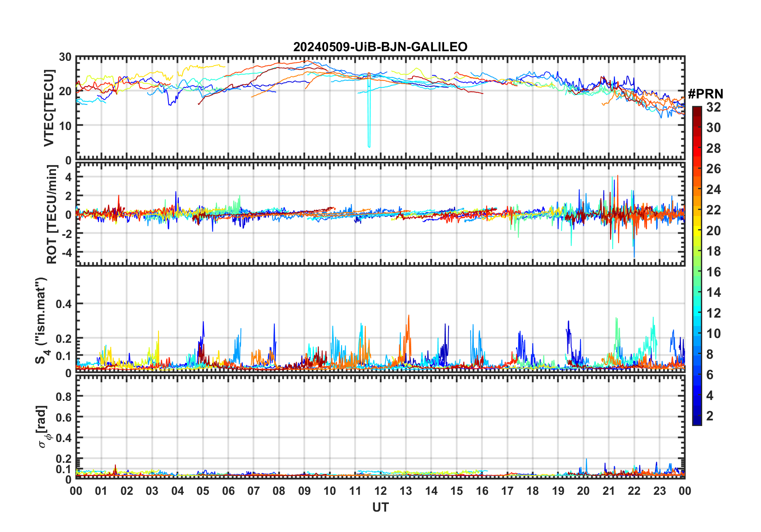Image resolution: width=761 pixels, height=532 pixels.
Task: Select the ROT [TECU/min] y-axis label
Action: (x=52, y=214)
